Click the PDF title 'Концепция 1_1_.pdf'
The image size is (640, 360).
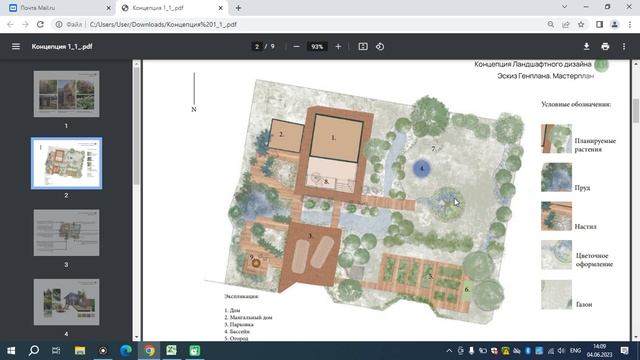(x=62, y=47)
